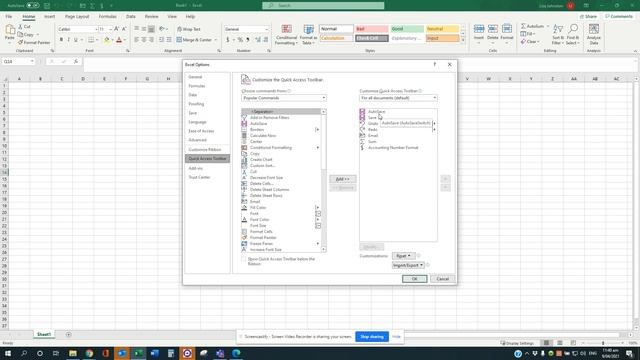
Task: Expand Conditional Formatting arrow in commands list
Action: coord(318,147)
